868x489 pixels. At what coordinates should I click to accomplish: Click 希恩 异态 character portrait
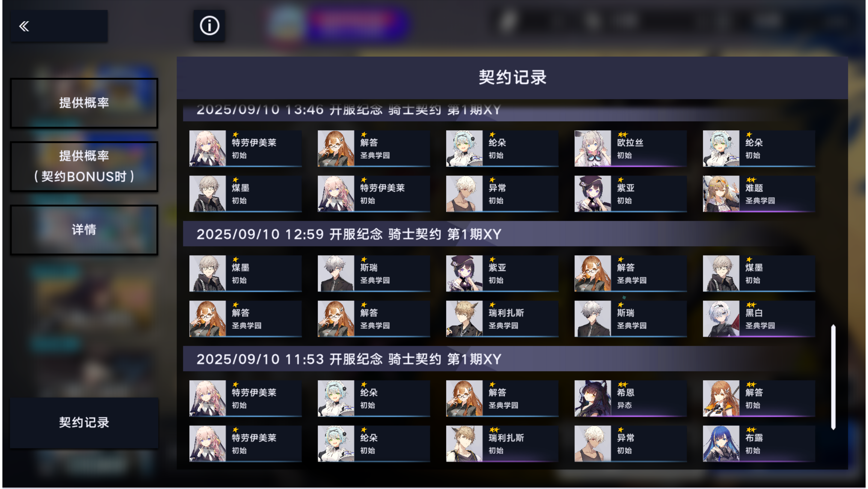click(x=592, y=398)
